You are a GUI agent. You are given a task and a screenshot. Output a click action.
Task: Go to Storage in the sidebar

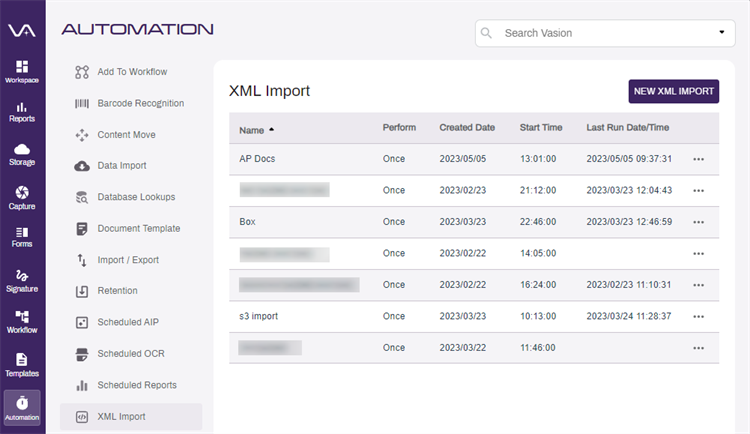(22, 155)
